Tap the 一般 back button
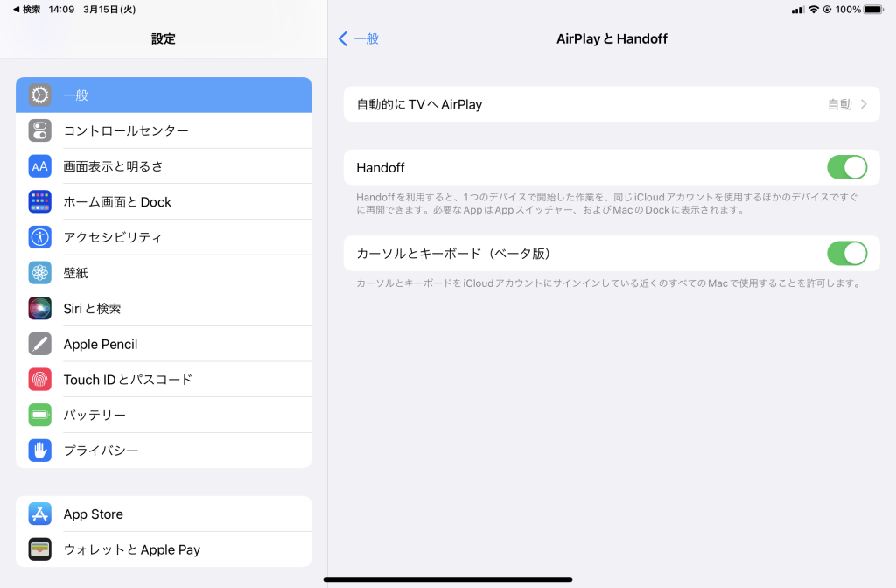This screenshot has height=588, width=896. (x=359, y=38)
